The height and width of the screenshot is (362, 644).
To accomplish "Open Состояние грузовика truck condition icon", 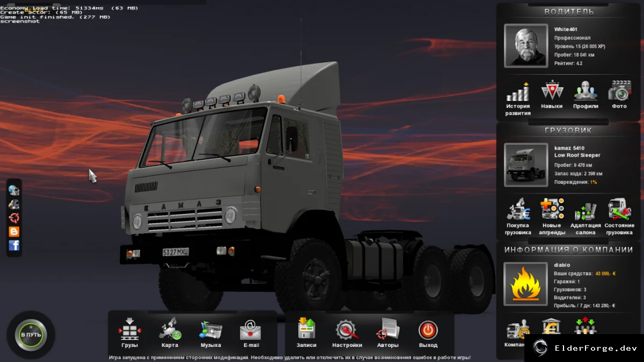I will 619,209.
